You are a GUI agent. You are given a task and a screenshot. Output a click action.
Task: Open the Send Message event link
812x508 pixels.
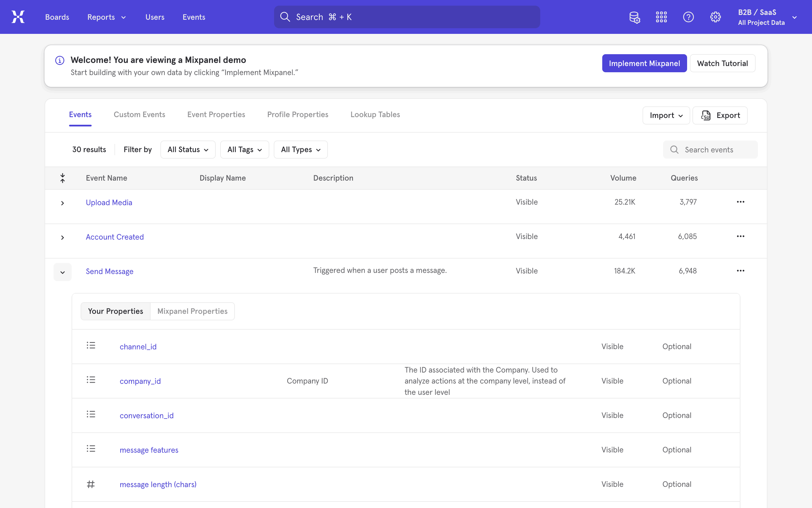coord(109,271)
